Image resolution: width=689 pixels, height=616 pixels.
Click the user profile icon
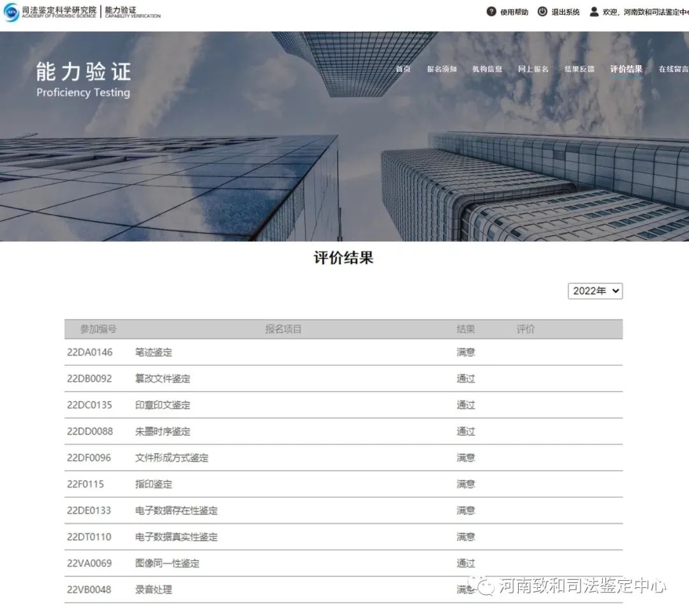tap(594, 11)
